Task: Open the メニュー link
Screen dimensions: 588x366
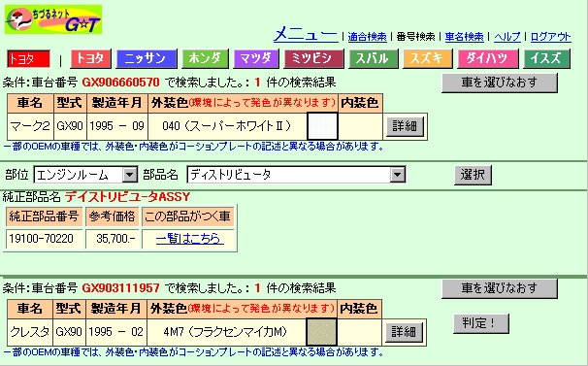Action: [x=306, y=35]
